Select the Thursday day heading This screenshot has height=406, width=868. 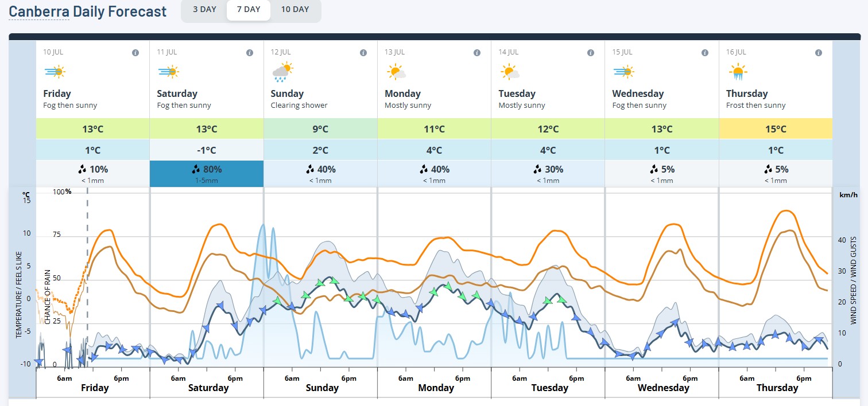(747, 93)
